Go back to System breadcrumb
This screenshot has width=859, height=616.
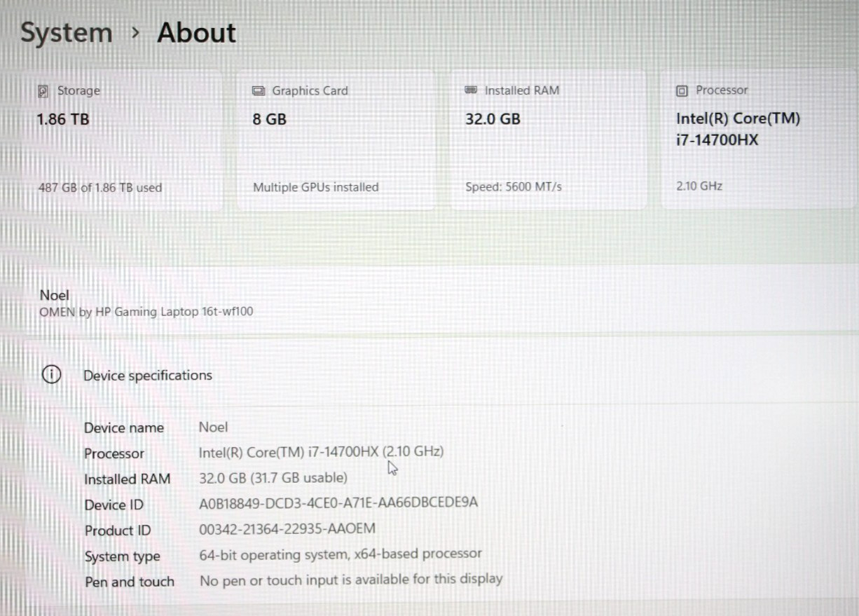pos(66,33)
